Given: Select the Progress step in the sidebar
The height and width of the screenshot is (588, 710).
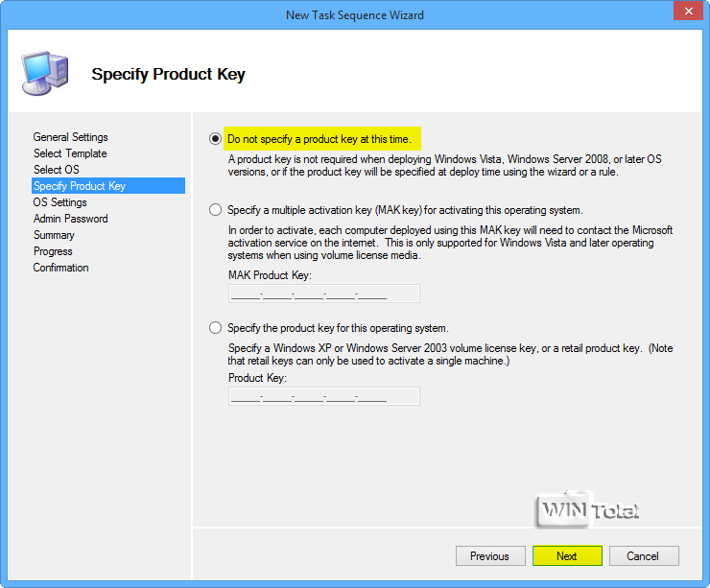Looking at the screenshot, I should pyautogui.click(x=53, y=251).
